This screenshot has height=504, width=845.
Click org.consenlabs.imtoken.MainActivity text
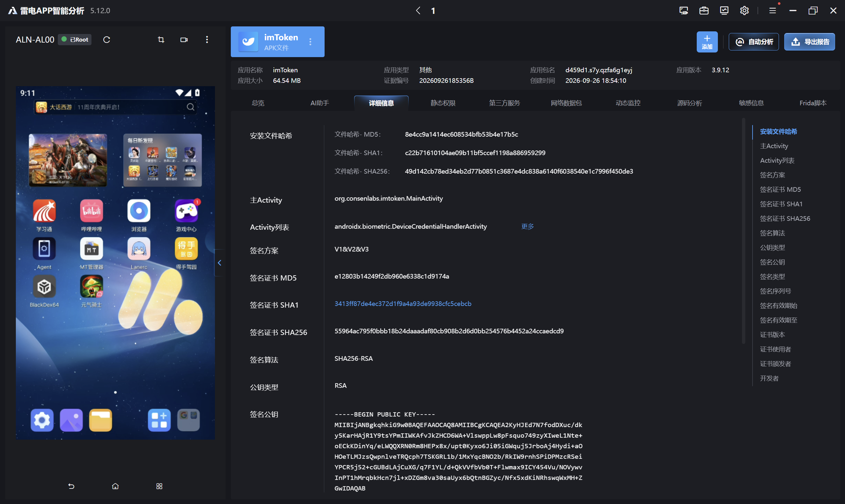tap(389, 199)
